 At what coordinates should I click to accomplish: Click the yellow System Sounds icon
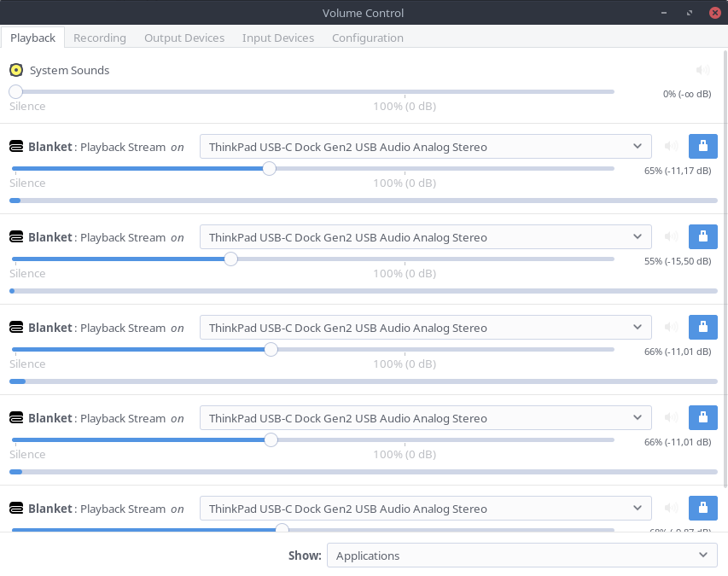point(16,70)
